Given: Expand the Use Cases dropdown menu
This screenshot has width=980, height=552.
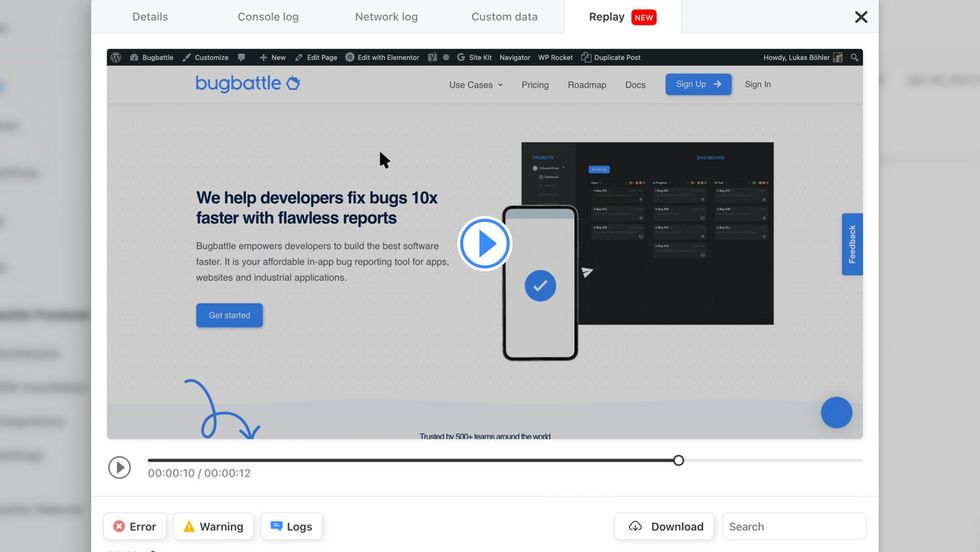Looking at the screenshot, I should 476,85.
